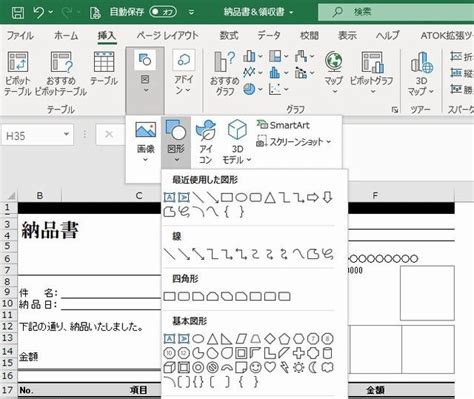
Task: Select the cube shape in 基本図形
Action: [169, 367]
